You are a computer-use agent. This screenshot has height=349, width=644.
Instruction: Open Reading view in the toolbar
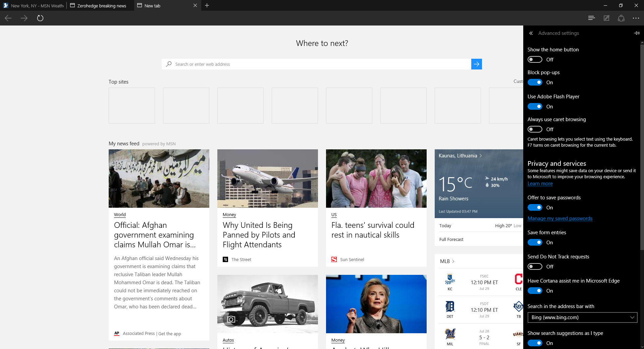tap(591, 18)
